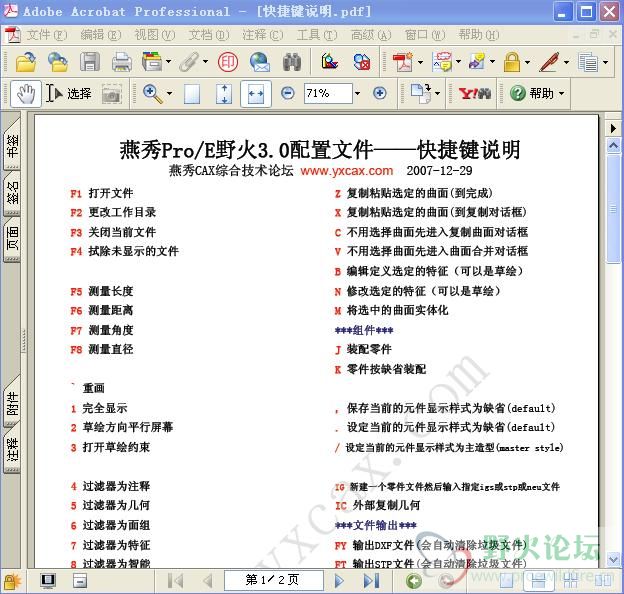Screen dimensions: 624x594
Task: Open the Help button dropdown arrow
Action: pyautogui.click(x=562, y=93)
